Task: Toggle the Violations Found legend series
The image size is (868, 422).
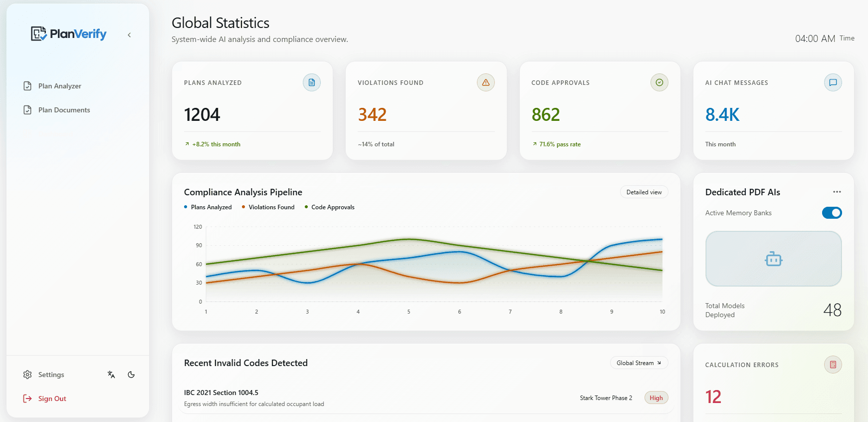Action: tap(268, 207)
